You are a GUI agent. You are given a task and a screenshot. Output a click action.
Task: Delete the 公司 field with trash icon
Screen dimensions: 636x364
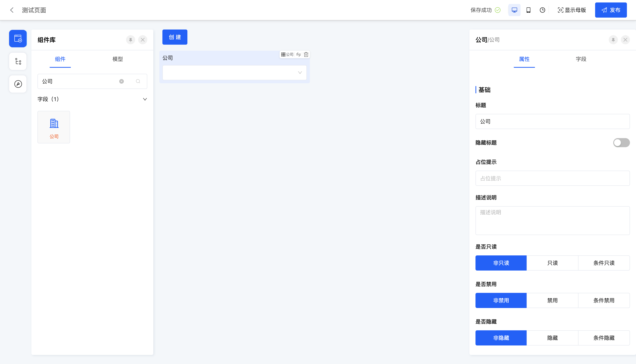point(306,54)
